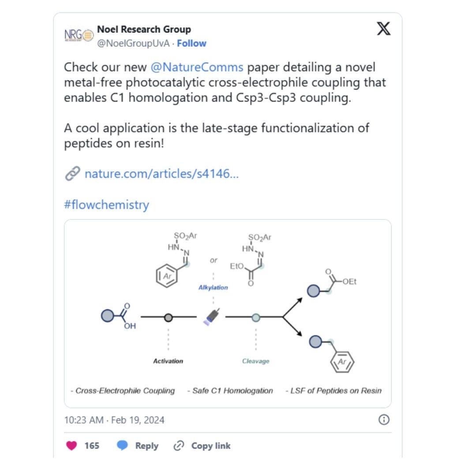Click the Copy link text

(x=211, y=446)
